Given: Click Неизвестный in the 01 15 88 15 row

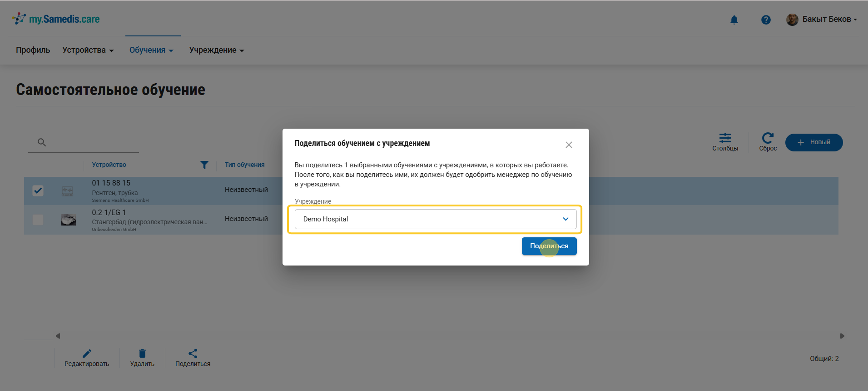Looking at the screenshot, I should 246,190.
